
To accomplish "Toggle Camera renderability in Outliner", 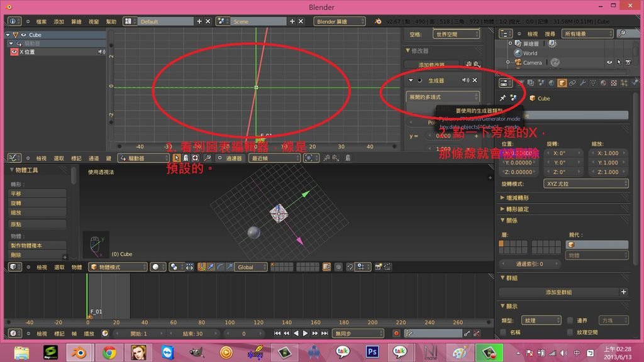I will coord(628,62).
